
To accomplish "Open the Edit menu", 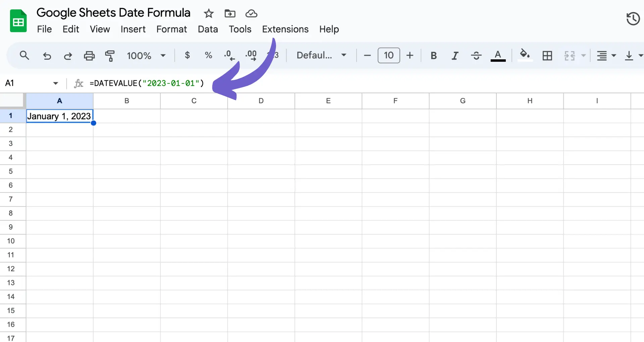I will point(71,29).
